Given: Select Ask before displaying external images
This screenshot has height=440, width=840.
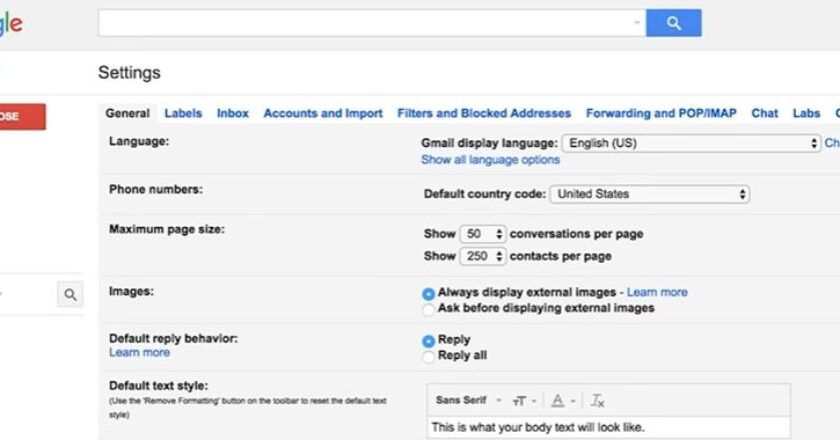Looking at the screenshot, I should point(428,310).
